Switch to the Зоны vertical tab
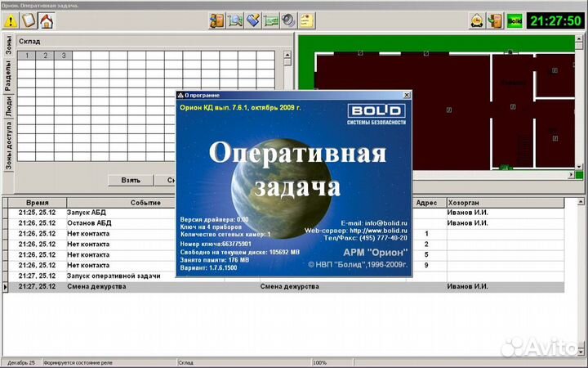The width and height of the screenshot is (588, 368). pos(8,45)
